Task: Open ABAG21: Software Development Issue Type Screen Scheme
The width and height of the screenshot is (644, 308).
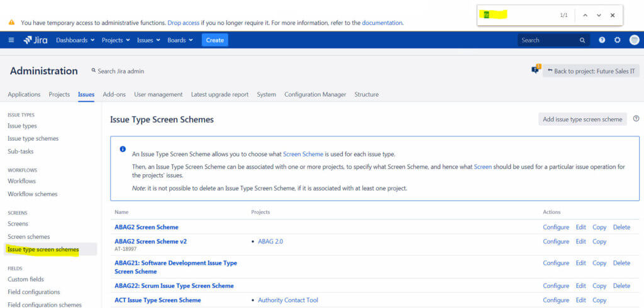Action: [176, 267]
